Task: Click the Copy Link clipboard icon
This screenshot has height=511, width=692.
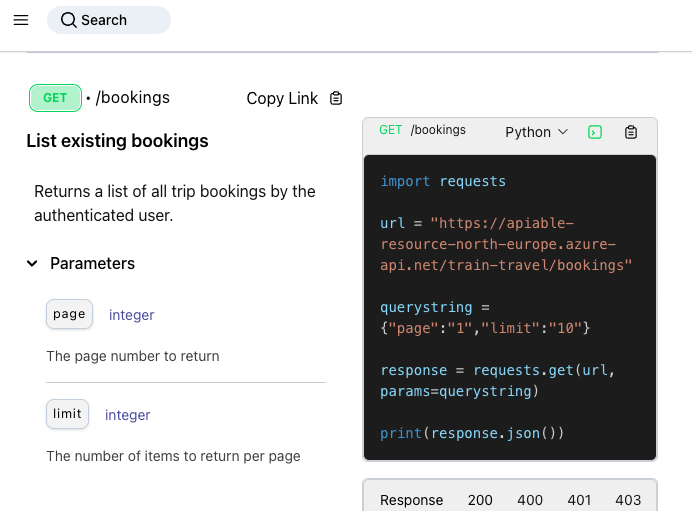Action: 336,98
